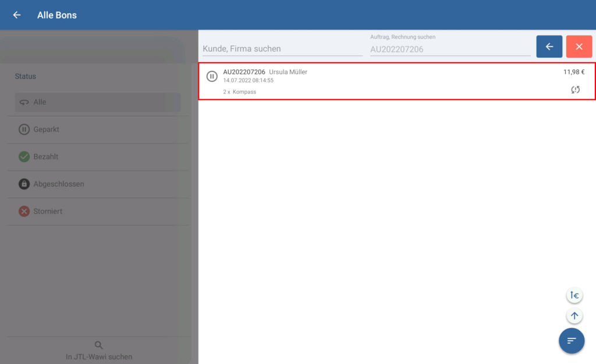The width and height of the screenshot is (596, 364).
Task: Click the Auftrag, Rechnung suchen field
Action: (450, 49)
